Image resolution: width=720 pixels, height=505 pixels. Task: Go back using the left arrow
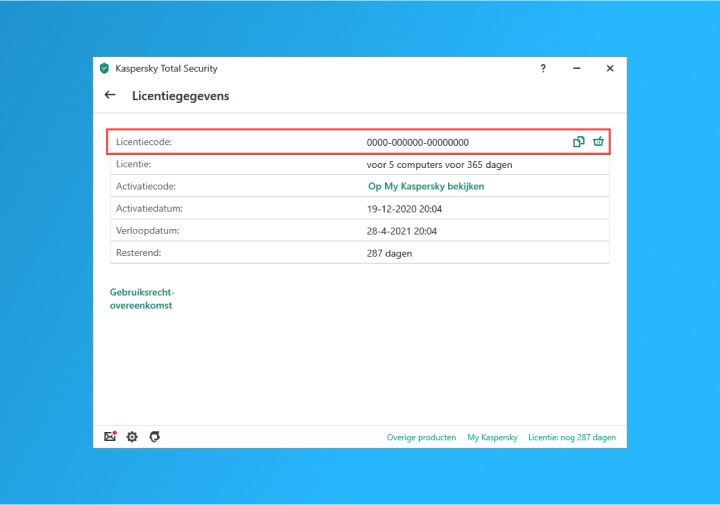(110, 96)
